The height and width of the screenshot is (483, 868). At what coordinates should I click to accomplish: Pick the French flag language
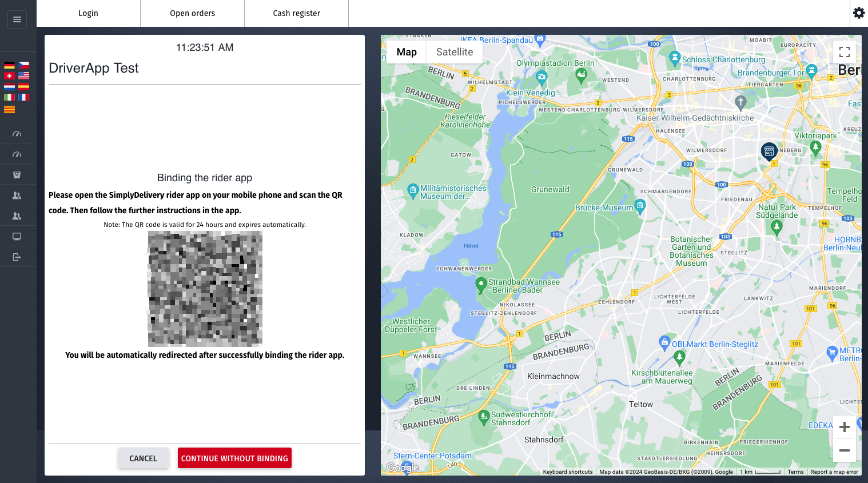[x=23, y=97]
